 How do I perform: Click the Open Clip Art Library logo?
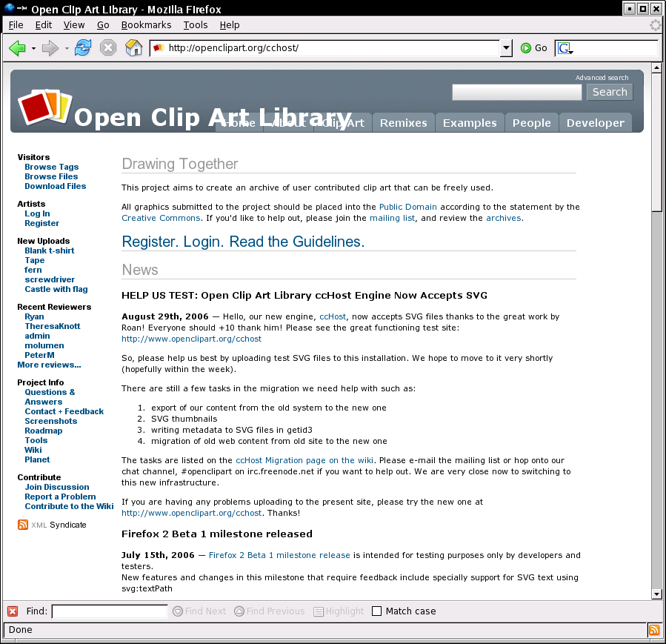[43, 106]
